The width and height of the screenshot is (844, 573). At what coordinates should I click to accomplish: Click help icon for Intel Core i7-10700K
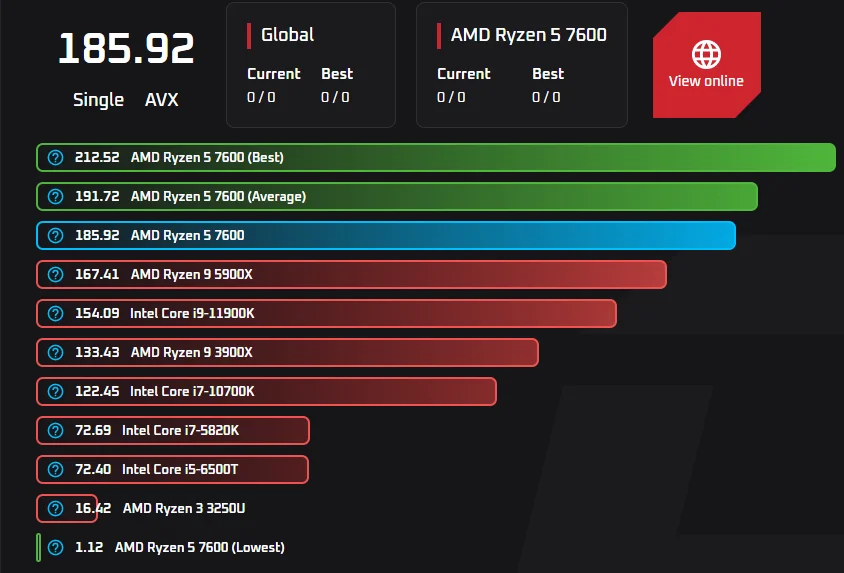click(55, 392)
